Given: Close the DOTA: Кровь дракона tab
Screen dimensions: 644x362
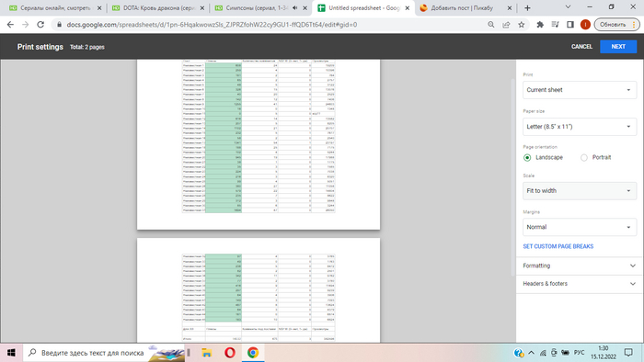Looking at the screenshot, I should point(202,7).
